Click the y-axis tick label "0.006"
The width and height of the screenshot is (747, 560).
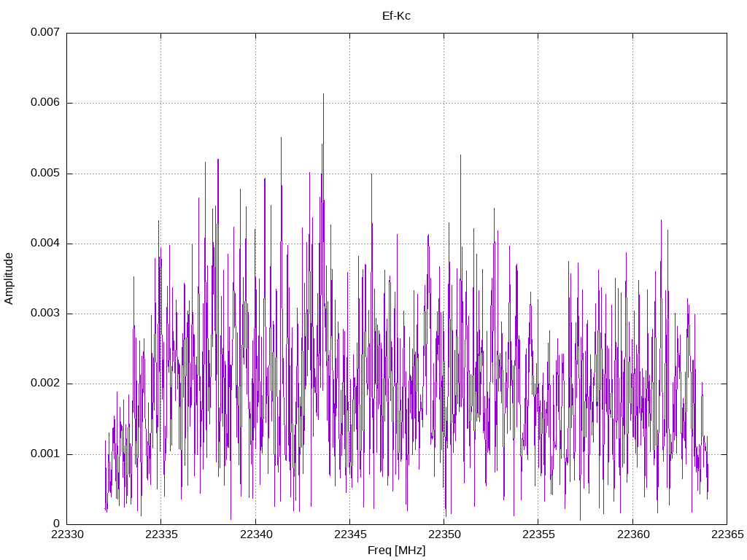[45, 102]
